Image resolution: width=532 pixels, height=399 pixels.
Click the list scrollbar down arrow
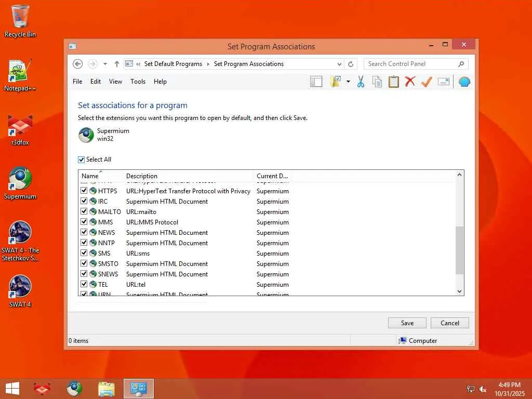click(x=459, y=291)
